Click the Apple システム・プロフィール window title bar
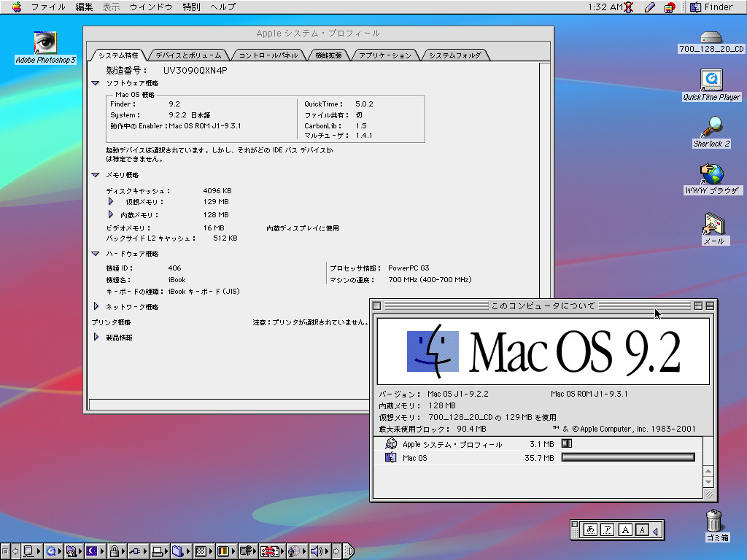The width and height of the screenshot is (747, 560). tap(318, 34)
